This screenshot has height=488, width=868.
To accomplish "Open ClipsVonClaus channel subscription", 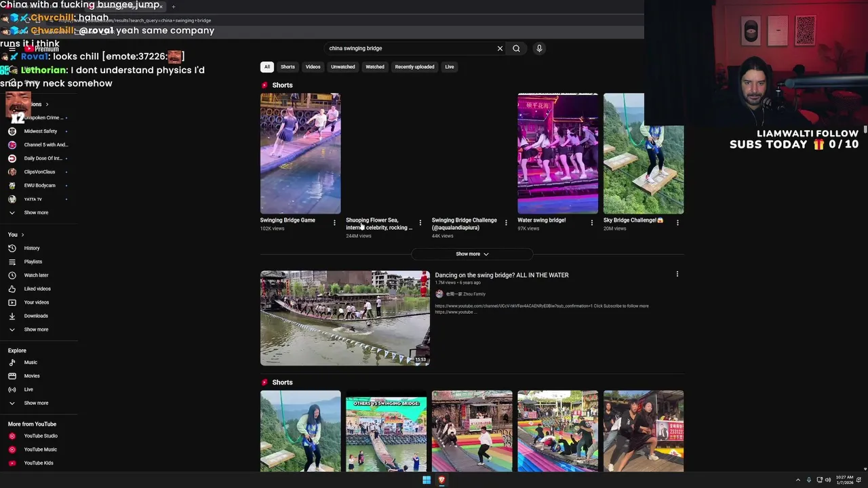I will [x=40, y=172].
